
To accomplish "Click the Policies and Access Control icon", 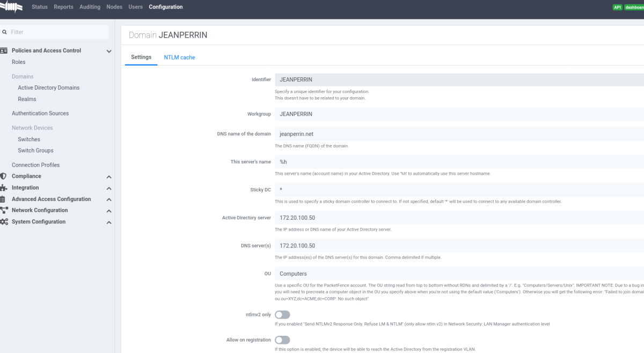I will click(3, 51).
